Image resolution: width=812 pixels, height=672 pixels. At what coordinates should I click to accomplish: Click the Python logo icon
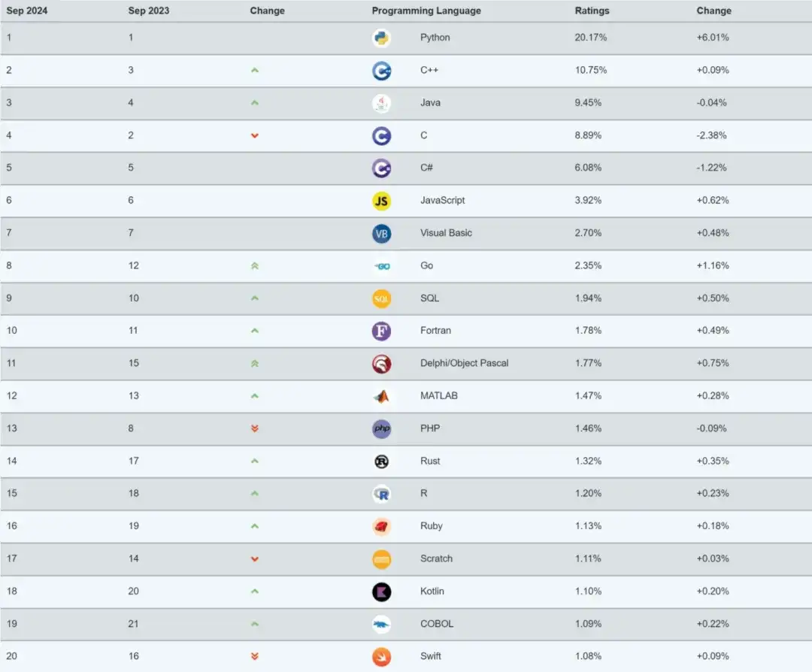pos(381,38)
